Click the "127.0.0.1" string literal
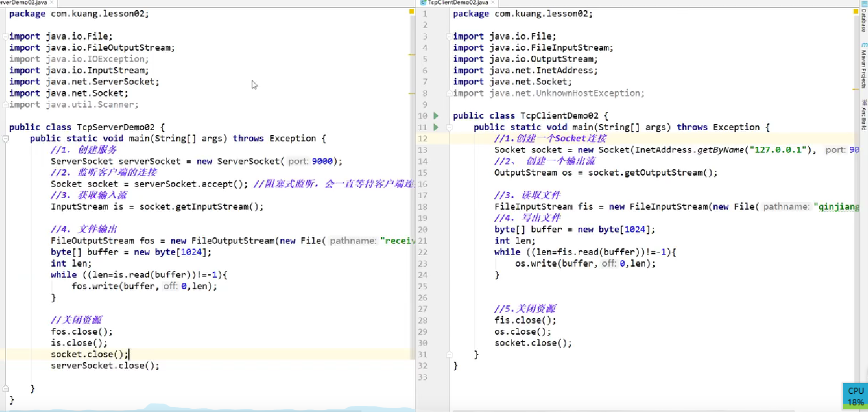 click(778, 150)
